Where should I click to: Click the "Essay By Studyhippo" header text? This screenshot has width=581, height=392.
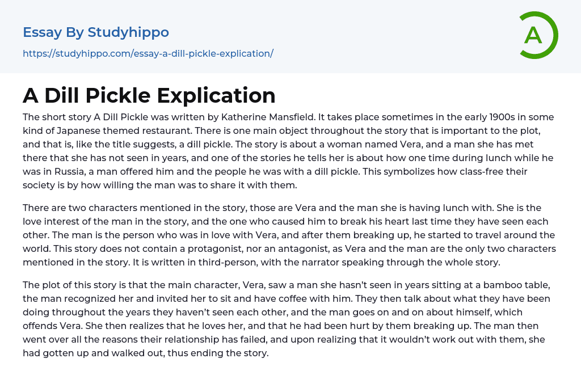(x=96, y=32)
